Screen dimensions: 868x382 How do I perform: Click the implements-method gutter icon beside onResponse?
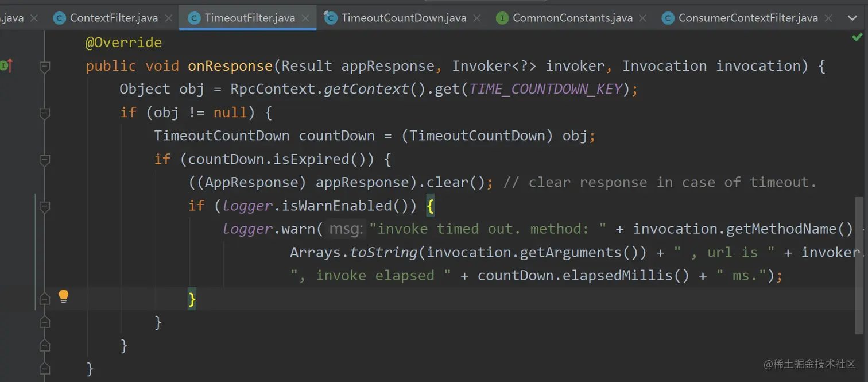[6, 65]
